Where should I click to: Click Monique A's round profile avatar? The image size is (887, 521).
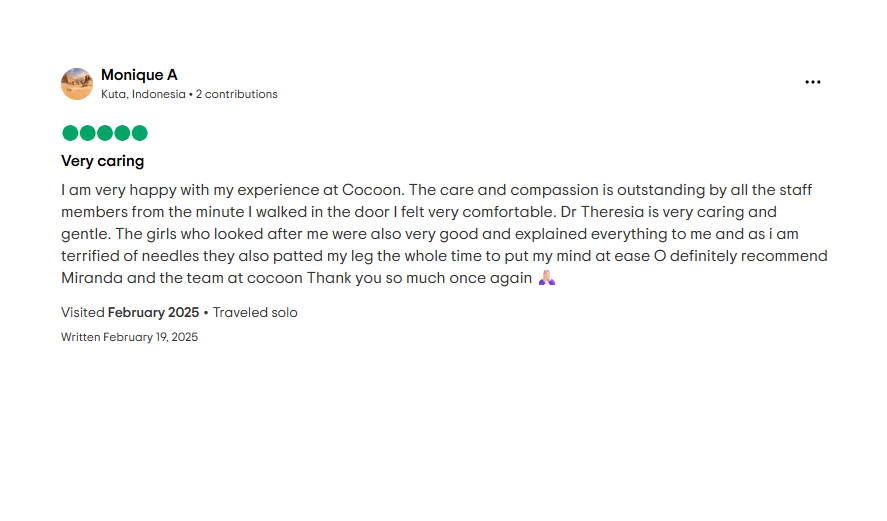[x=77, y=84]
